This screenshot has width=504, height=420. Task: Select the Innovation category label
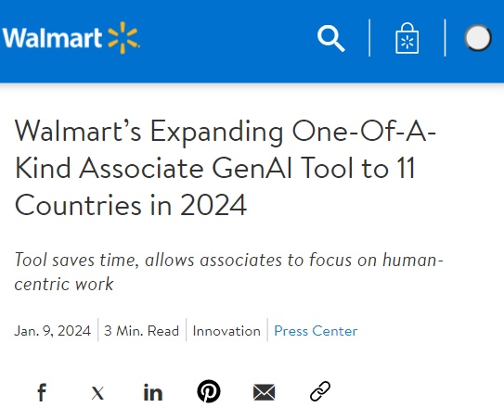tap(226, 331)
